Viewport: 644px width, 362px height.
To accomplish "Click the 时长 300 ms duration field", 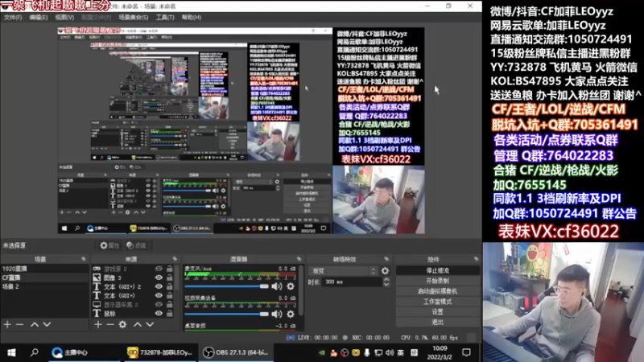I will pos(352,282).
